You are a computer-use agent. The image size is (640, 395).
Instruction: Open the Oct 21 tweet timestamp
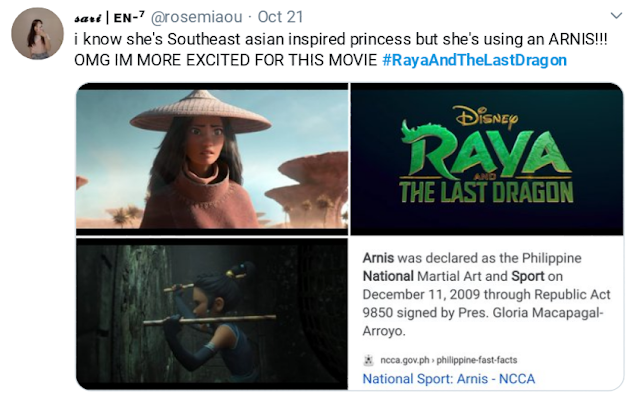click(x=280, y=17)
